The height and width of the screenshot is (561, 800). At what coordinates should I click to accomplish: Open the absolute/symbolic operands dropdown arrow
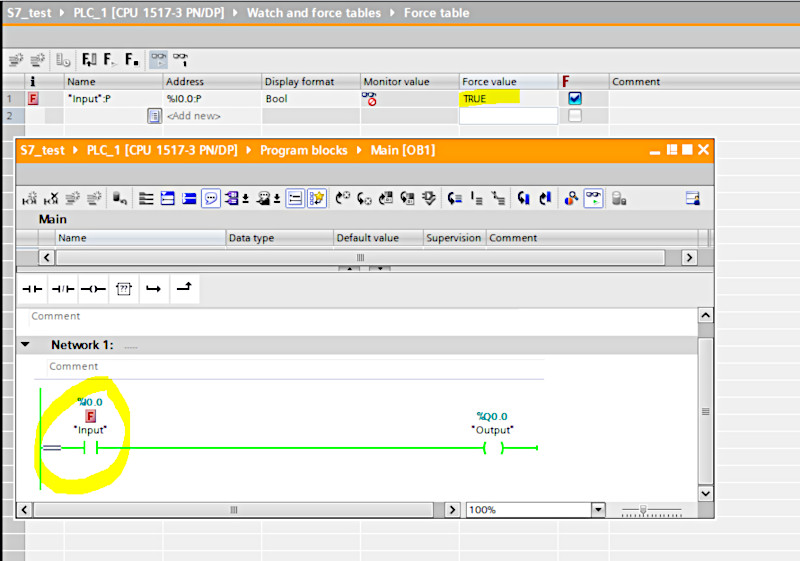(x=246, y=198)
